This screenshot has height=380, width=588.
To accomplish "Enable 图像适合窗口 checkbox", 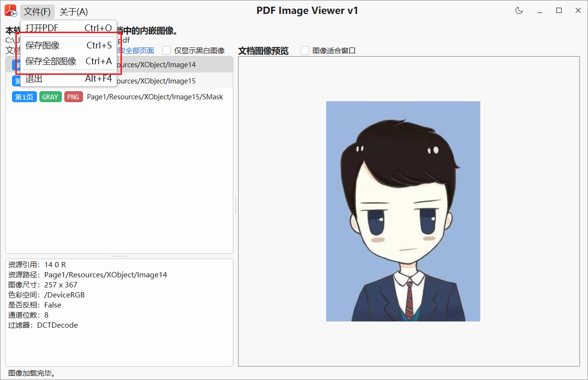I will click(x=305, y=50).
